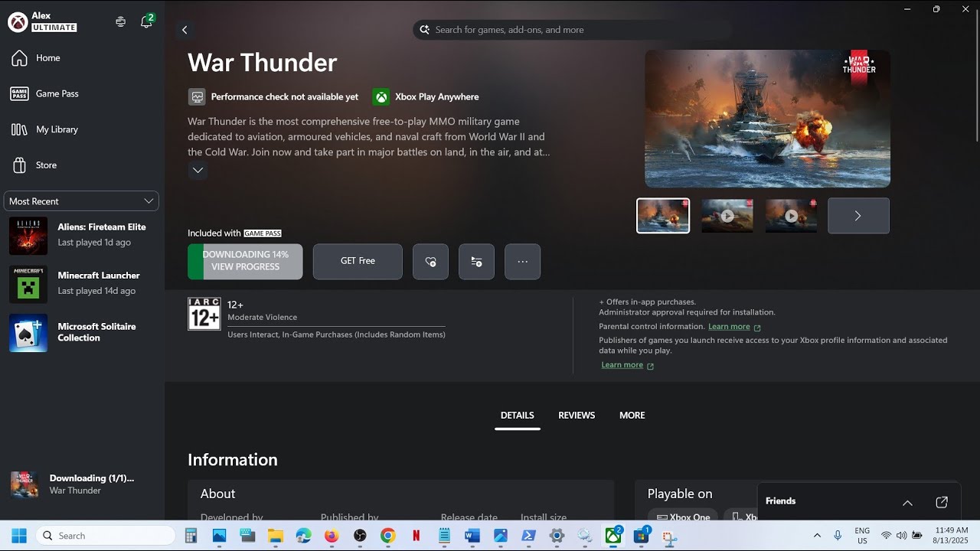
Task: Switch to the MORE tab
Action: (632, 416)
